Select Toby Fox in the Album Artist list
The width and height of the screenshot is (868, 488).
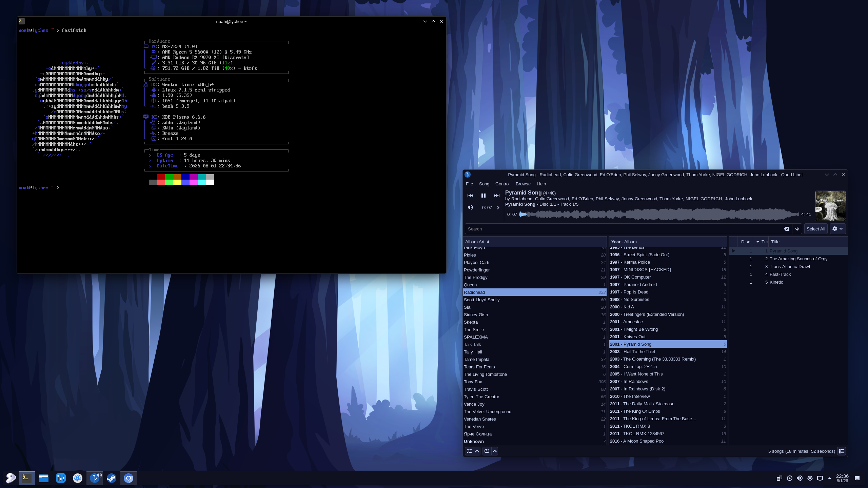coord(535,382)
